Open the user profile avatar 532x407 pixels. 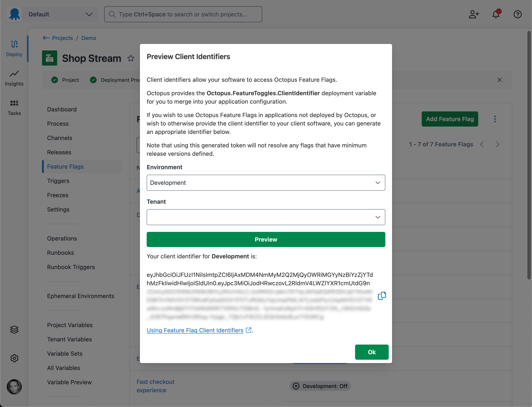pyautogui.click(x=14, y=387)
